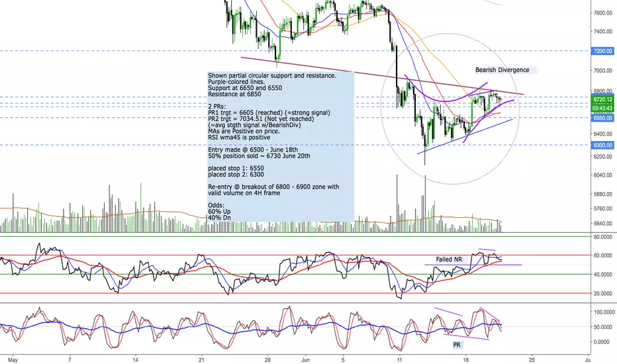Click the 5760.00 price axis value
This screenshot has width=617, height=364.
pyautogui.click(x=603, y=209)
